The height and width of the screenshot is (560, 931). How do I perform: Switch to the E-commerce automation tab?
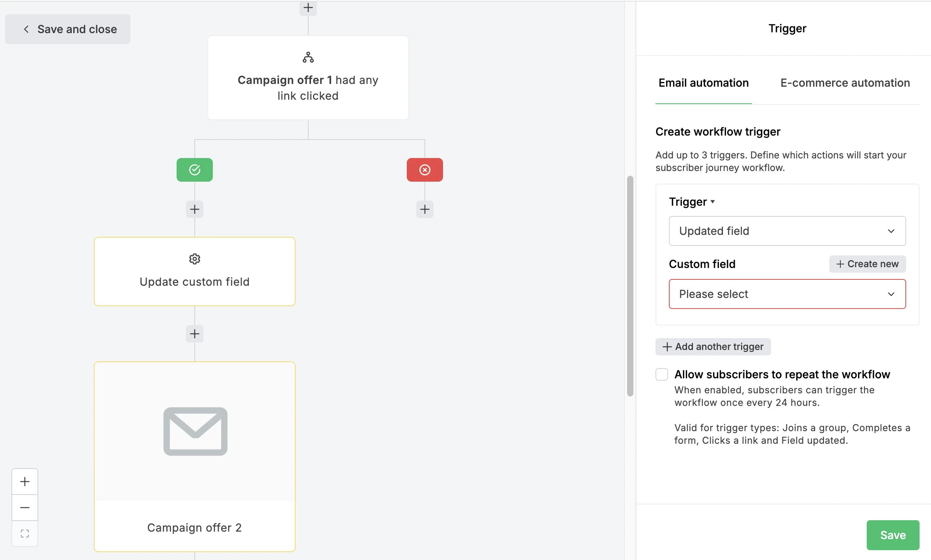tap(845, 83)
